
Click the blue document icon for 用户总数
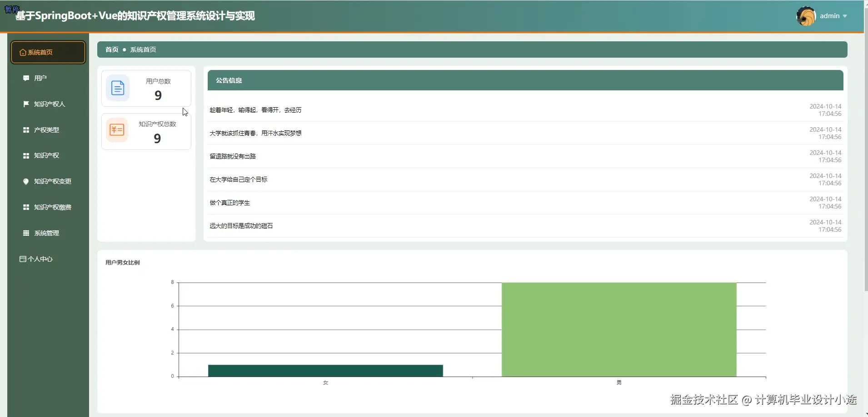pos(118,88)
